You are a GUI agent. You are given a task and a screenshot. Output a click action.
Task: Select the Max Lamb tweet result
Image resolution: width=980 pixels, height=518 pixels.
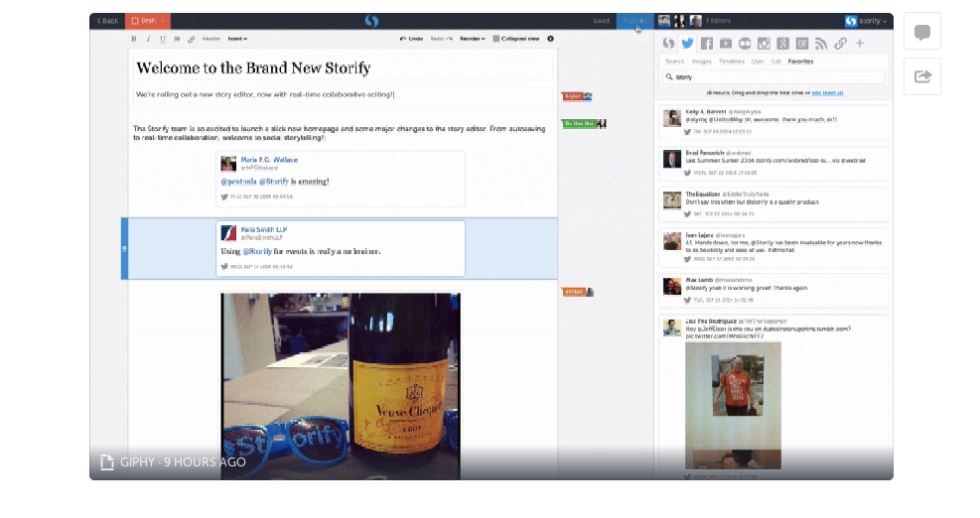[773, 290]
